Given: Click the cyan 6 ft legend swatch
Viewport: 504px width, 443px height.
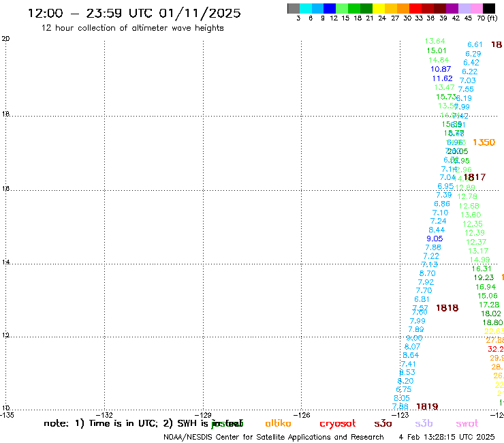Looking at the screenshot, I should 306,8.
